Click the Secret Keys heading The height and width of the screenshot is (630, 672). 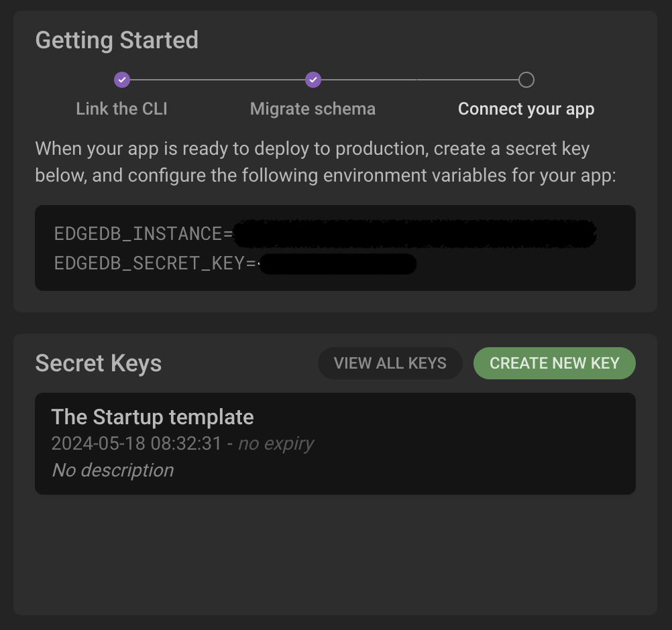pyautogui.click(x=99, y=363)
